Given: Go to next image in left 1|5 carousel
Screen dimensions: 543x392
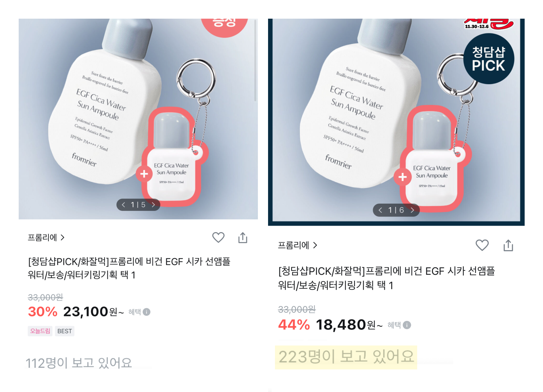Looking at the screenshot, I should (153, 205).
